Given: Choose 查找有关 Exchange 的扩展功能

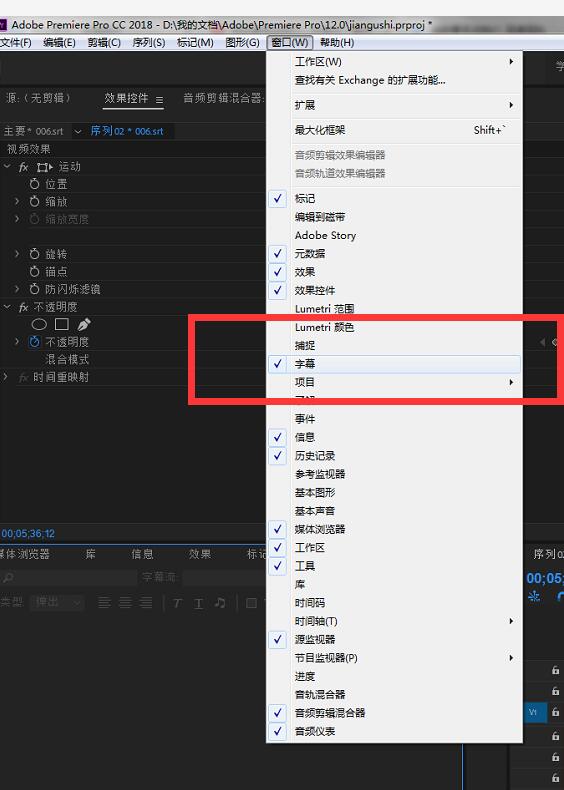Looking at the screenshot, I should (395, 80).
